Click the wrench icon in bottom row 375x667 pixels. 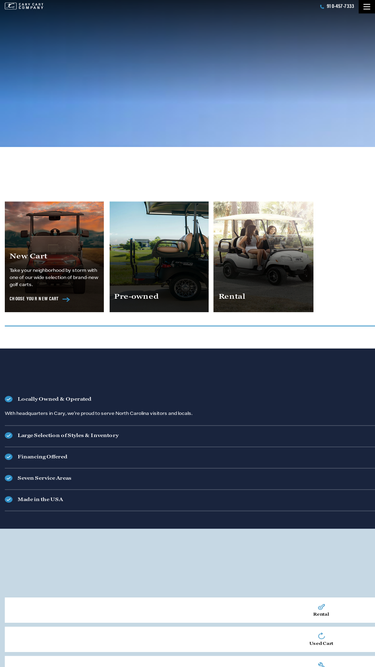321,664
